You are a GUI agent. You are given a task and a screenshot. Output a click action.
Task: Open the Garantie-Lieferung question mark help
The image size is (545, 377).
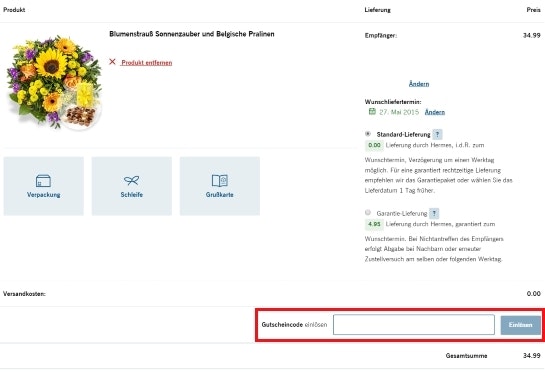pyautogui.click(x=434, y=213)
